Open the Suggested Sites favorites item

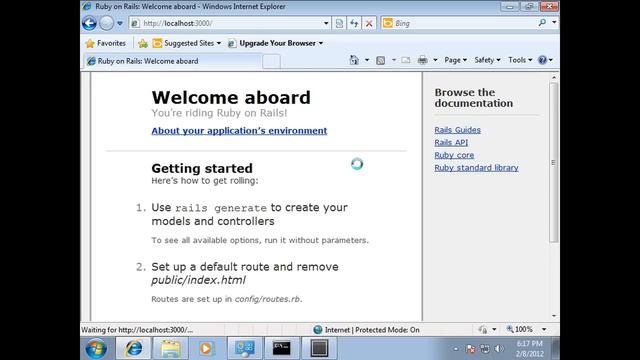point(187,43)
